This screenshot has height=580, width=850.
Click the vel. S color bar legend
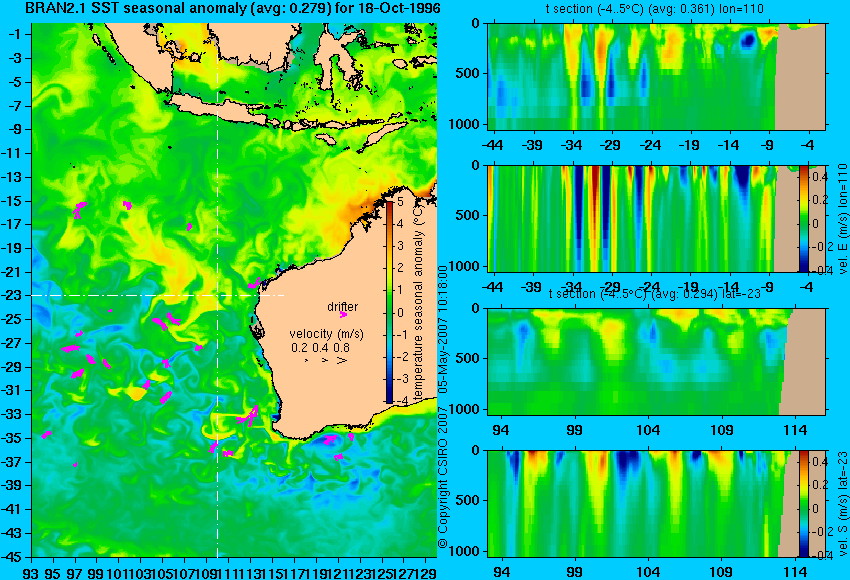[804, 504]
